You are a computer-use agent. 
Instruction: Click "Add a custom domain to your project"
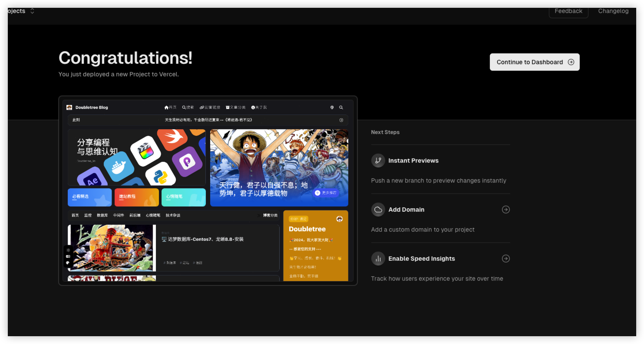[423, 229]
